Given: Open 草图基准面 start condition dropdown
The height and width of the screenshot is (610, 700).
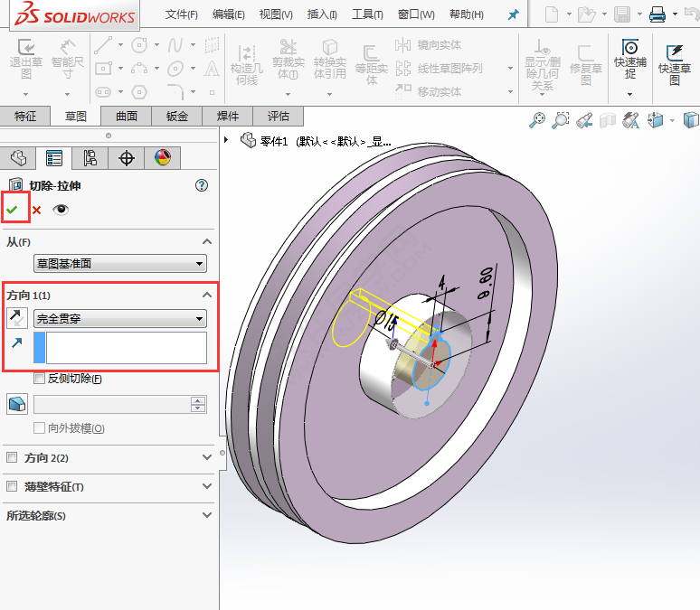Looking at the screenshot, I should 120,263.
